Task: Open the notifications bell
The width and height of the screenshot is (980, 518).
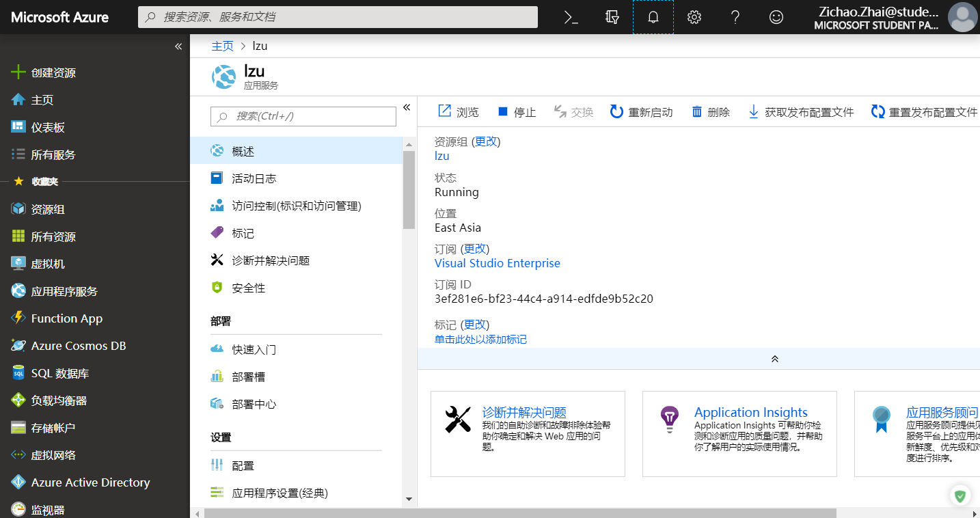Action: point(653,17)
